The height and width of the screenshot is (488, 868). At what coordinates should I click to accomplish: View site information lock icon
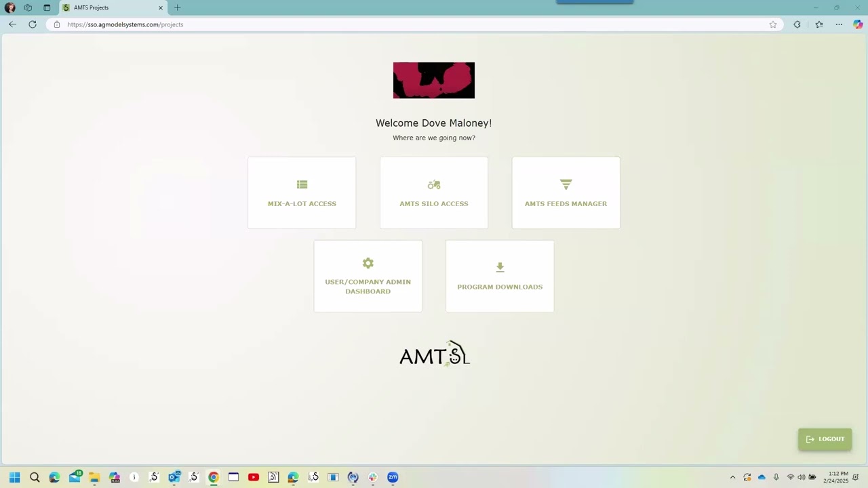[57, 24]
